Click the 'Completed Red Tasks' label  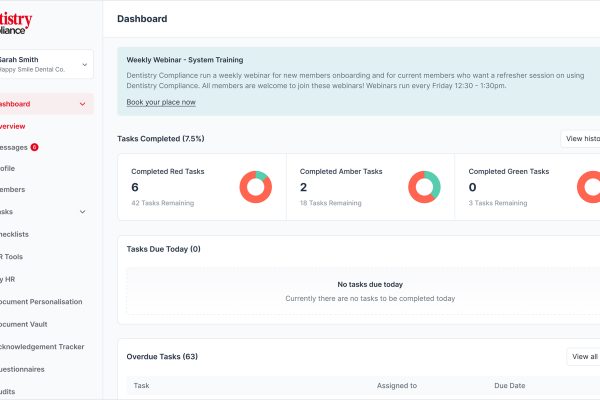(168, 171)
